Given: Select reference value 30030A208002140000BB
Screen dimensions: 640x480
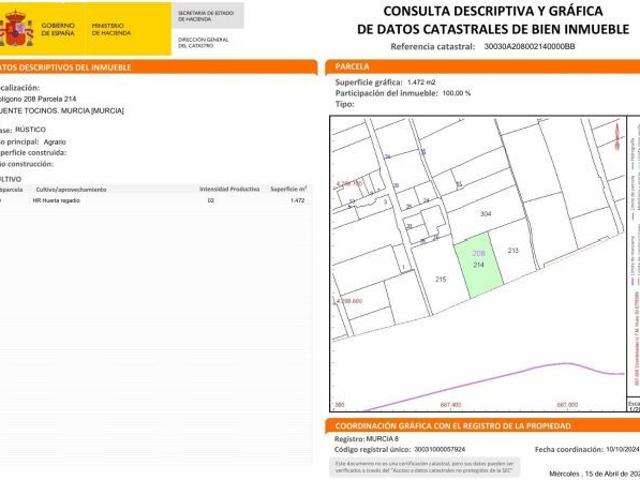Looking at the screenshot, I should pos(529,47).
